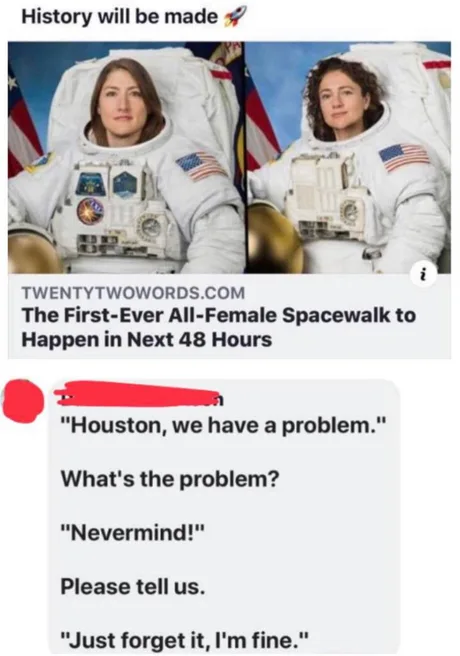This screenshot has width=460, height=656.
Task: Open the First-Ever All-Female Spacewalk article headline
Action: (x=219, y=327)
